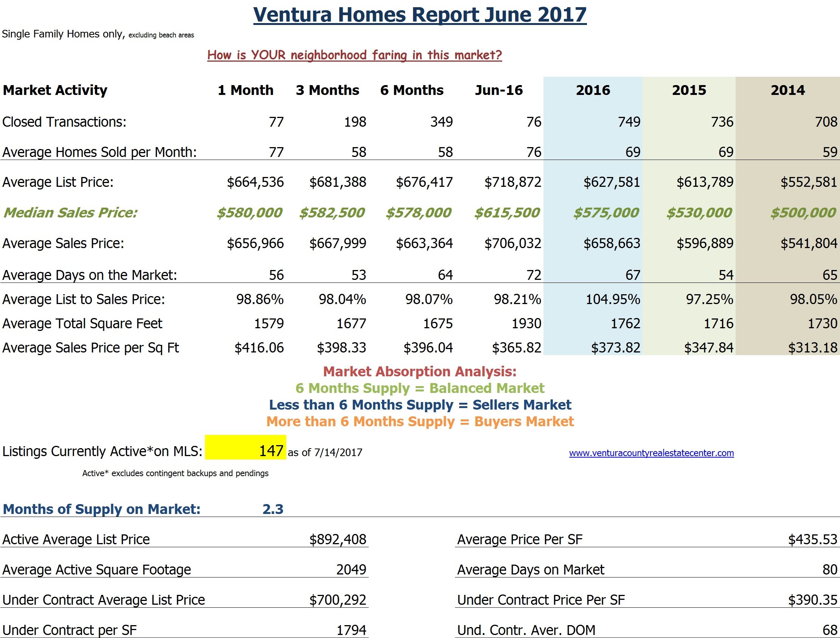The width and height of the screenshot is (840, 638).
Task: Click 'Average Homes Sold per Month:' label
Action: pyautogui.click(x=99, y=152)
